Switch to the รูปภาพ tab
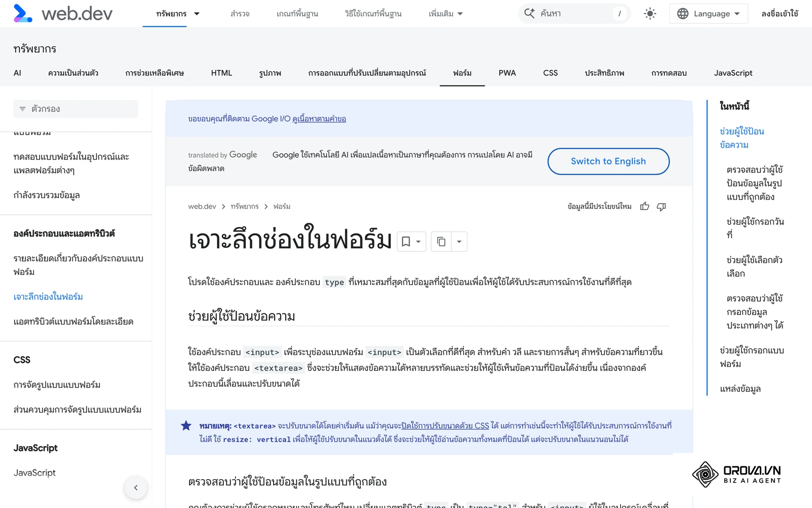The height and width of the screenshot is (508, 812). (270, 73)
